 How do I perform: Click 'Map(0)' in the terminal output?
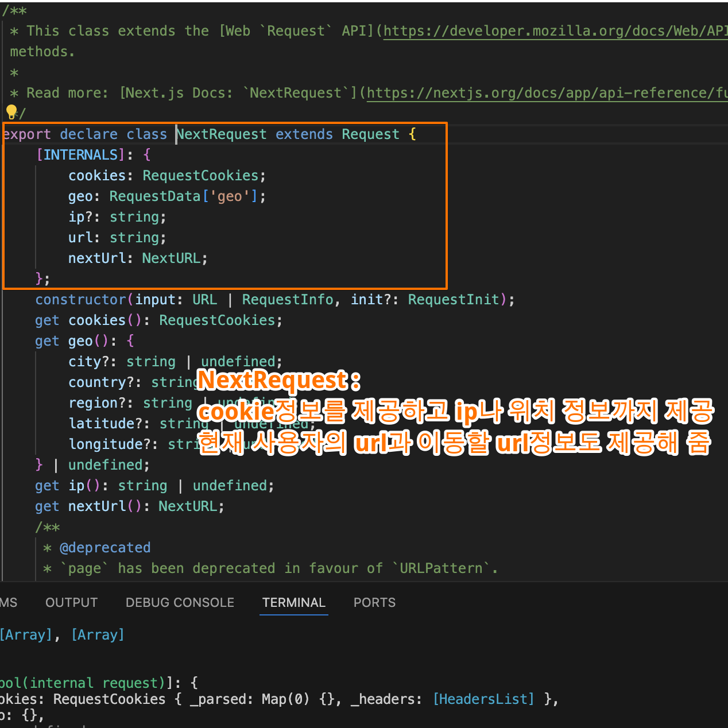click(286, 699)
